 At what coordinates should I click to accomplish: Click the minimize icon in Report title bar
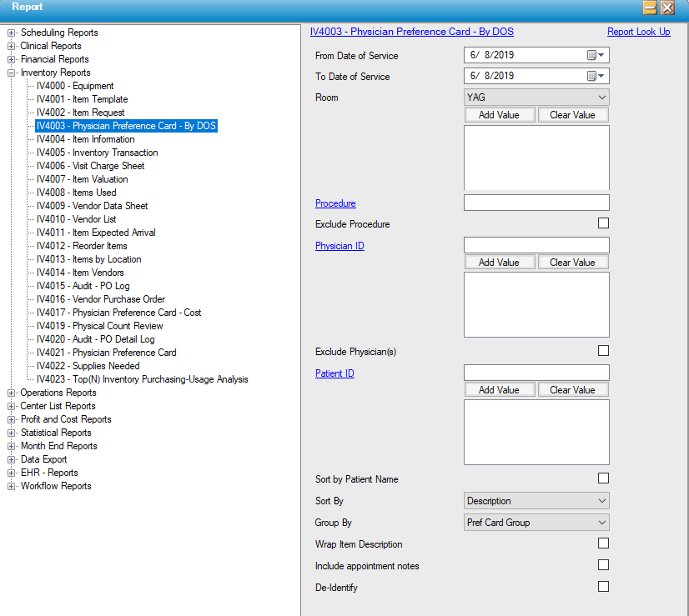pyautogui.click(x=650, y=8)
